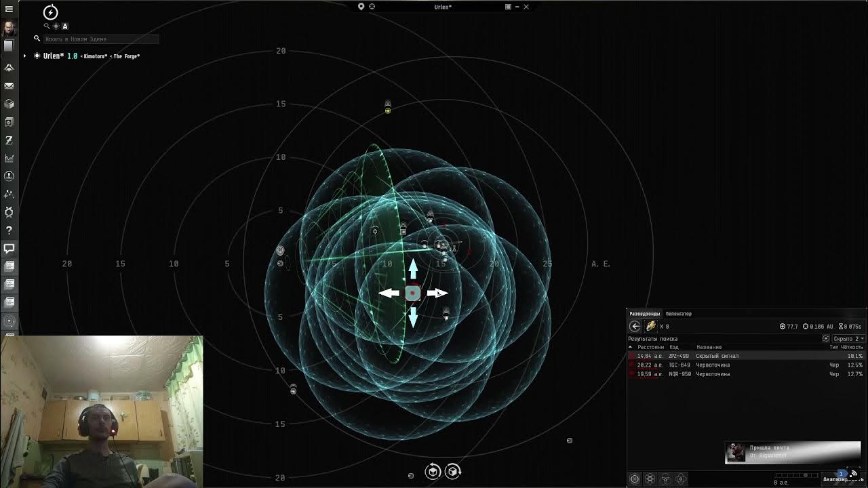Sort results by Чёткость column
This screenshot has height=488, width=868.
[852, 347]
